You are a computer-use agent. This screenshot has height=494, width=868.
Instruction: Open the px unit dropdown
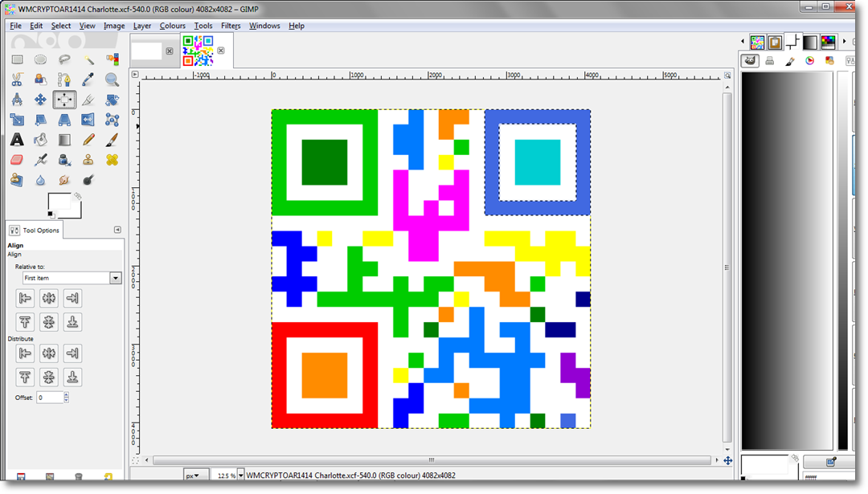click(x=196, y=476)
